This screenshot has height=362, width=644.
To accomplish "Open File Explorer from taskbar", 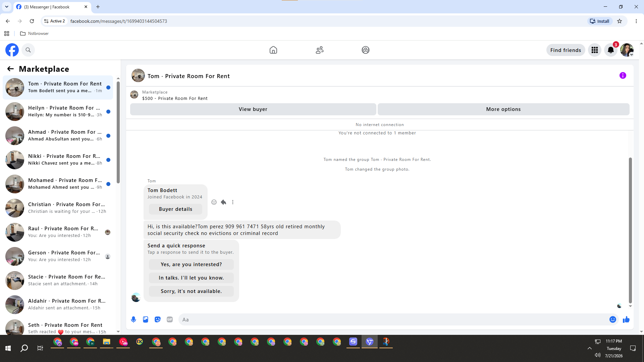I will pyautogui.click(x=107, y=342).
